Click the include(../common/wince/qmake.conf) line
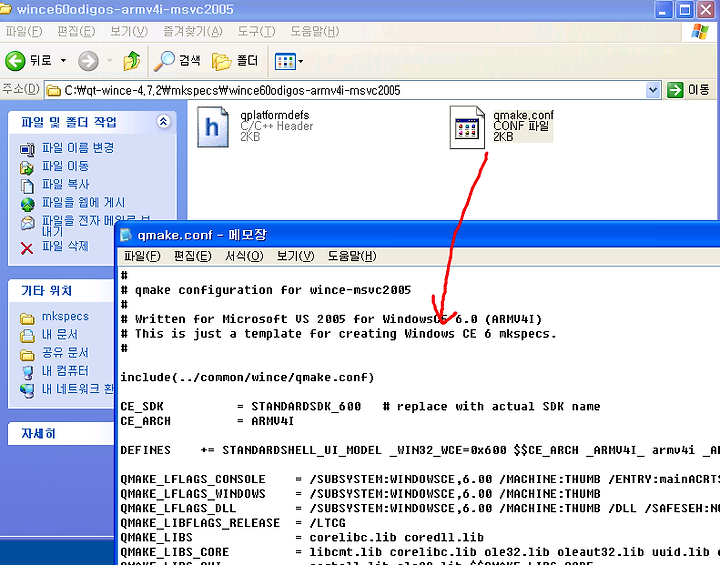 248,378
